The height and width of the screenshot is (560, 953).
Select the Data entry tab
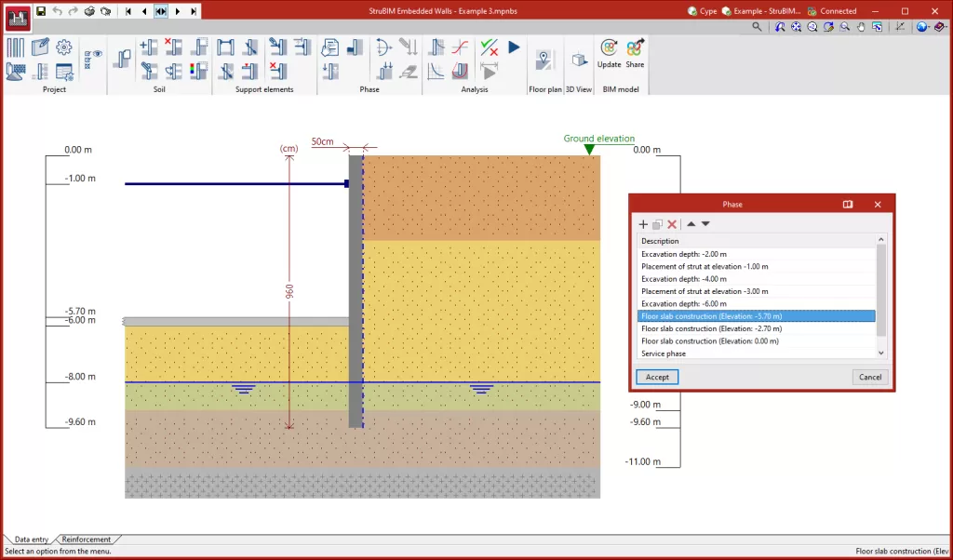(32, 540)
